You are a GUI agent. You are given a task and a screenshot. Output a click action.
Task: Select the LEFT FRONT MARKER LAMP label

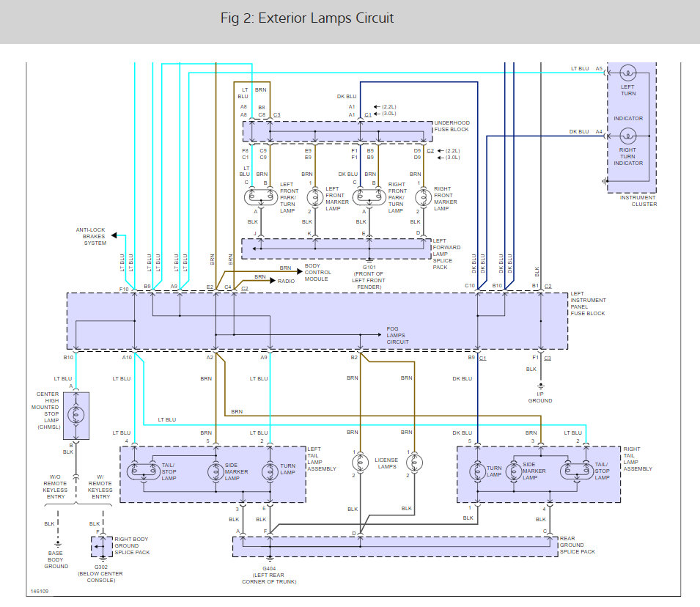(337, 199)
